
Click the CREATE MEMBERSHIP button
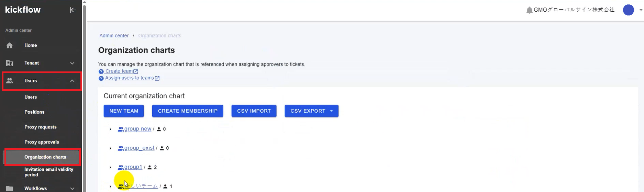coord(188,111)
